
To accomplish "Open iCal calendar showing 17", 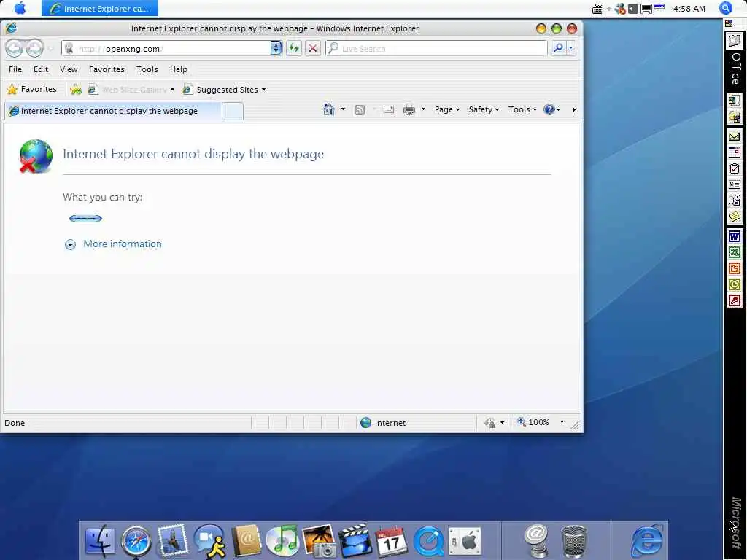I will pos(391,542).
